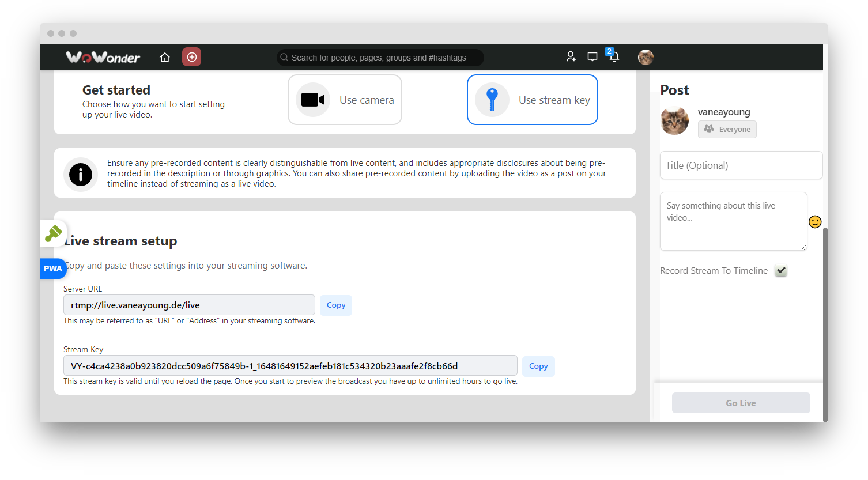Screen dimensions: 868x480
Task: Click the info icon about pre-recorded content
Action: (81, 175)
